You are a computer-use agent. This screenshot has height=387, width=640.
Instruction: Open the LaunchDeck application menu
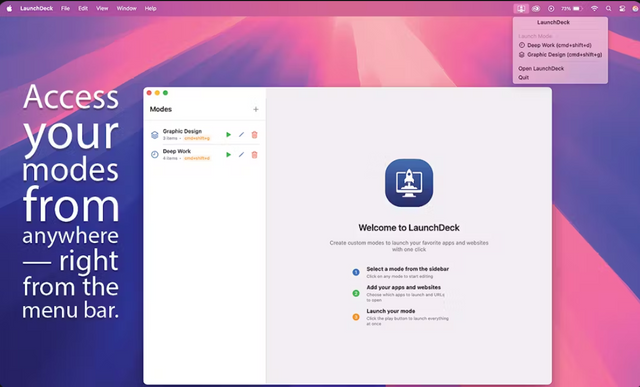click(36, 9)
